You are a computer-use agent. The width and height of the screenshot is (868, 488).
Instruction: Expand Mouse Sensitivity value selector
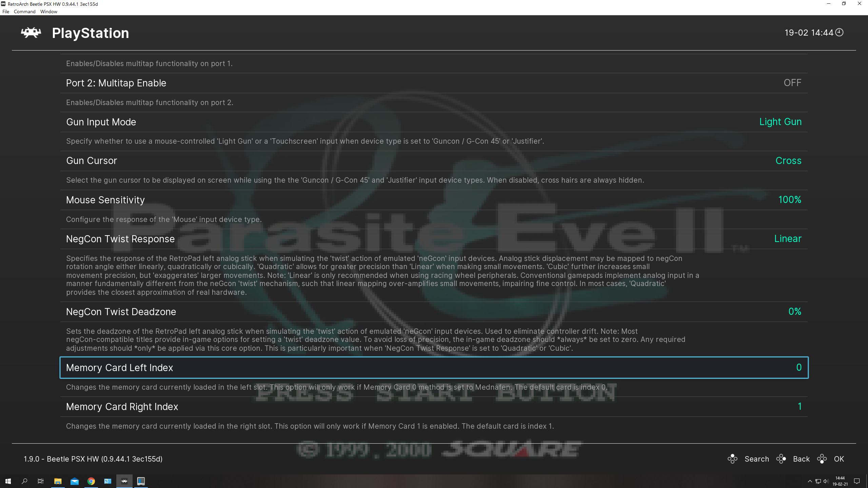pos(789,200)
